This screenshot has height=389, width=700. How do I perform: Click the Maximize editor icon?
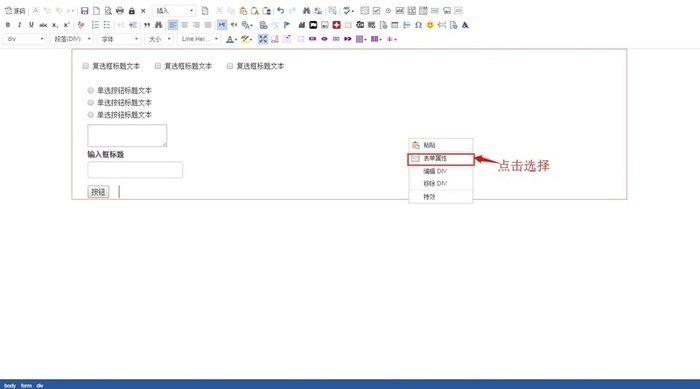click(x=263, y=39)
